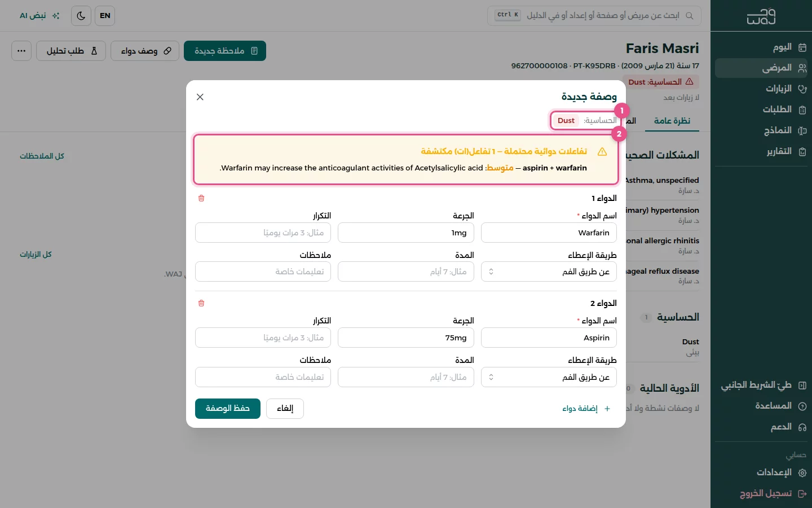Screen dimensions: 812x508
Task: Click إلغاء to cancel prescription
Action: (285, 409)
